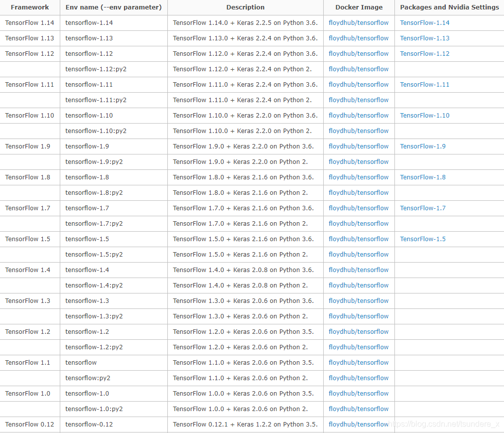The width and height of the screenshot is (504, 433).
Task: Select env name tensorflow-1.7:py2
Action: click(94, 224)
